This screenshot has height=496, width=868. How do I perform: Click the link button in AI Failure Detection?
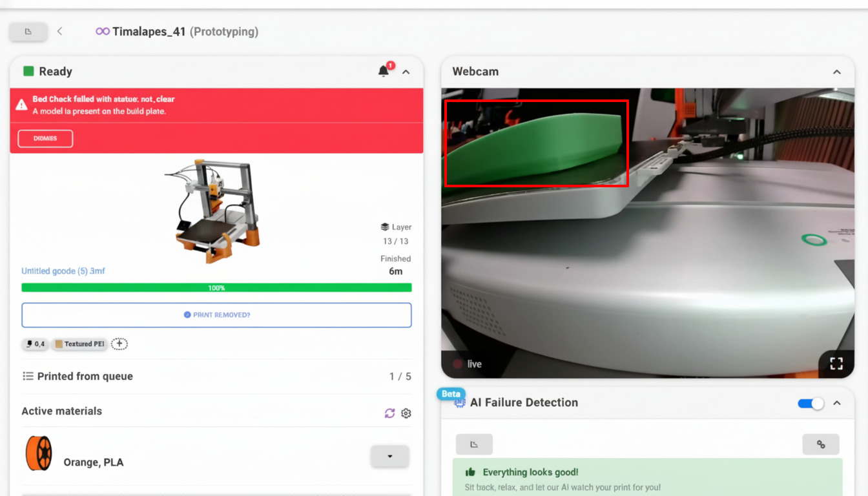click(x=821, y=444)
